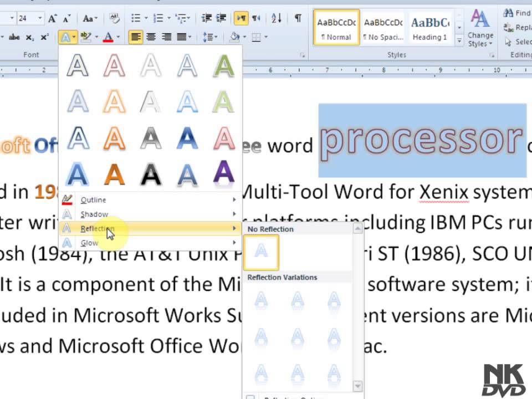Screen dimensions: 532x399
Task: Click the Borders icon
Action: pos(257,37)
